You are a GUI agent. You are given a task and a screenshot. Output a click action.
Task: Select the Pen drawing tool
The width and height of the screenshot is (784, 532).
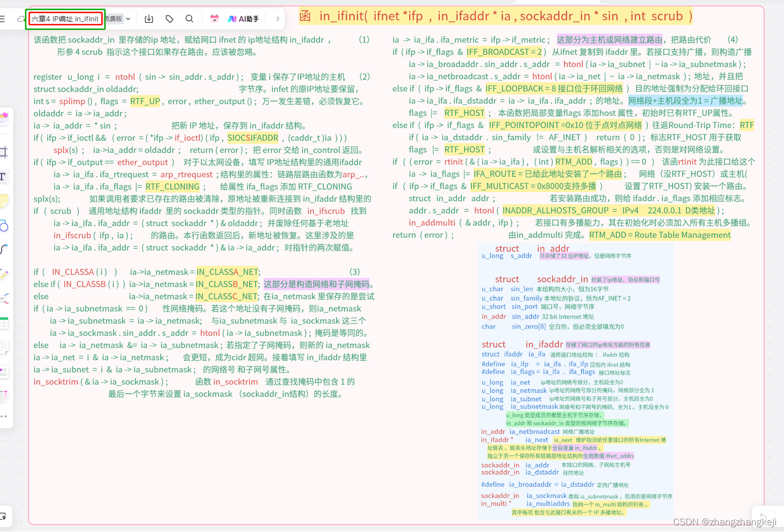click(4, 274)
